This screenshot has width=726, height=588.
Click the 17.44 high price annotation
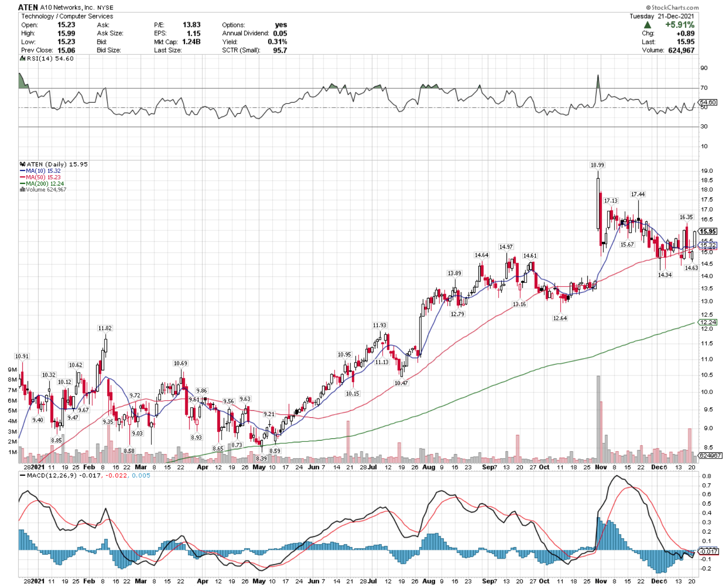pyautogui.click(x=638, y=194)
